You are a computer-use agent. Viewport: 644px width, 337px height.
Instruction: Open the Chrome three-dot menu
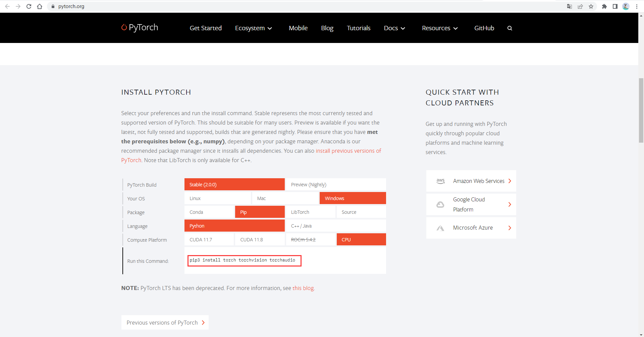(637, 6)
